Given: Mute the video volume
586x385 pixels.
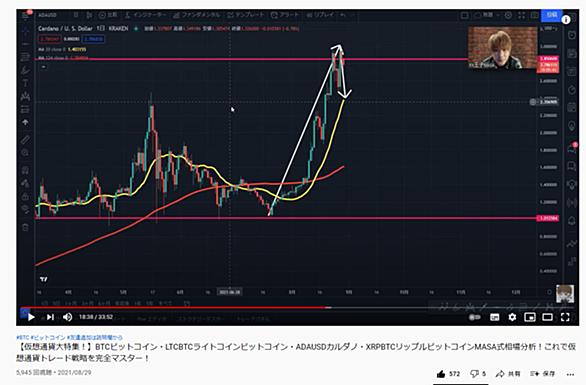Looking at the screenshot, I should pos(67,317).
